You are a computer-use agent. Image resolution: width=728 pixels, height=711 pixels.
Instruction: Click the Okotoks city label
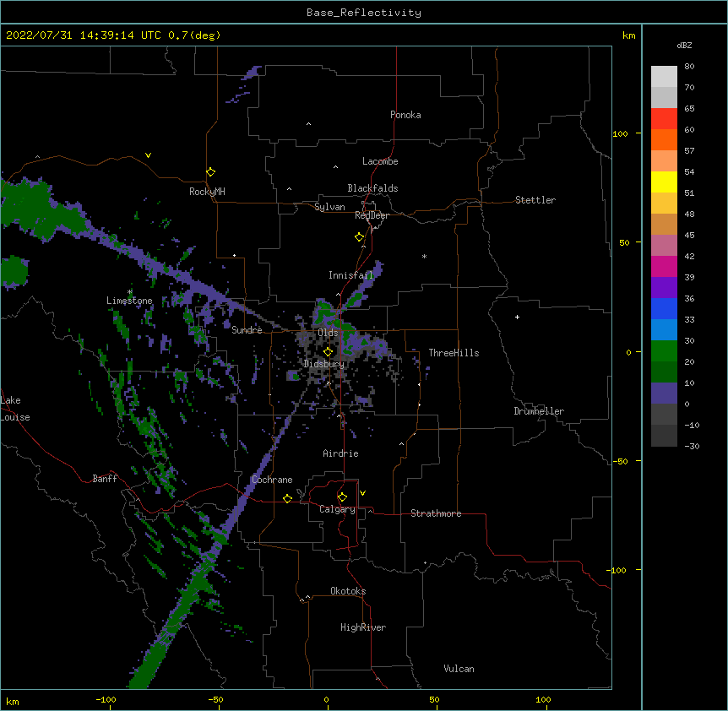(x=348, y=591)
